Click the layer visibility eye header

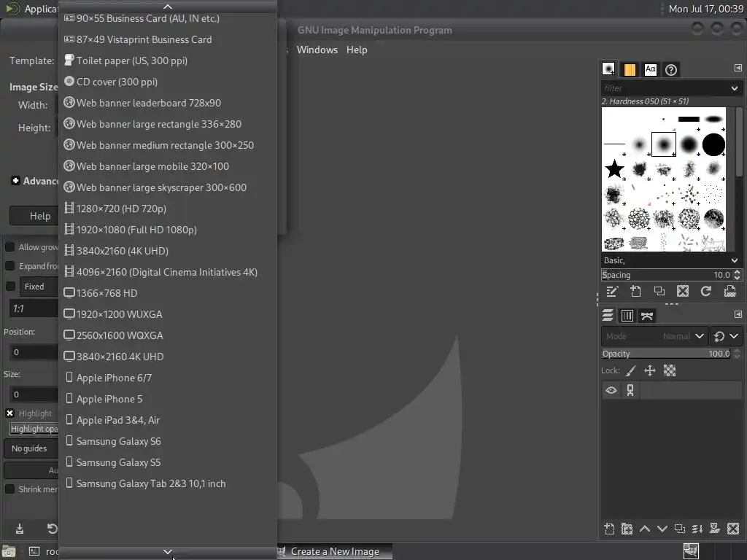[x=611, y=391]
